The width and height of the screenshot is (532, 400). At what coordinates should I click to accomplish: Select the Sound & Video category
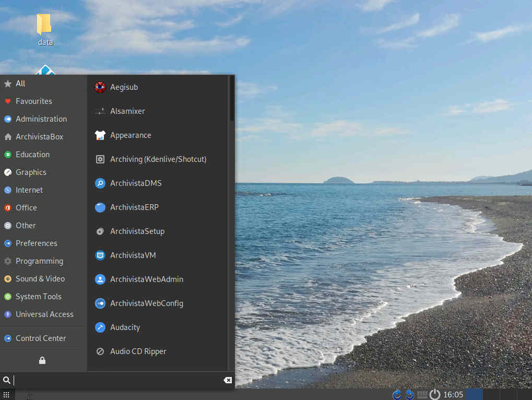pyautogui.click(x=40, y=279)
